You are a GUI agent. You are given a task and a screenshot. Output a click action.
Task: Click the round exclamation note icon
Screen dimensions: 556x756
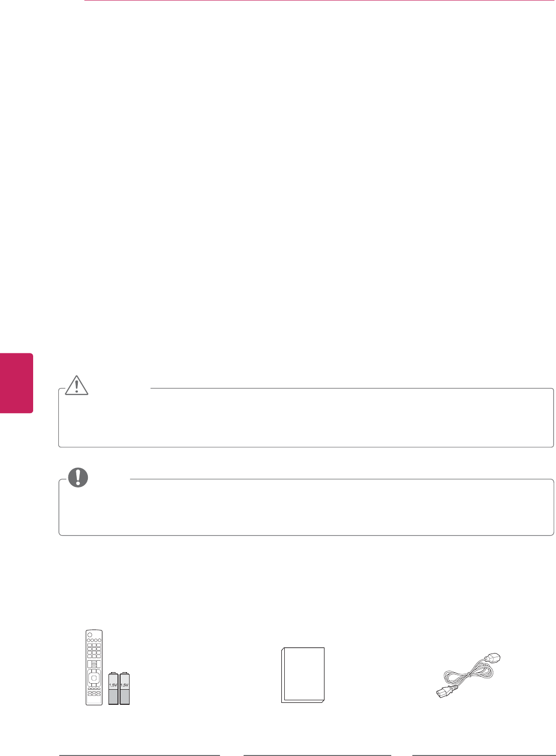[78, 477]
